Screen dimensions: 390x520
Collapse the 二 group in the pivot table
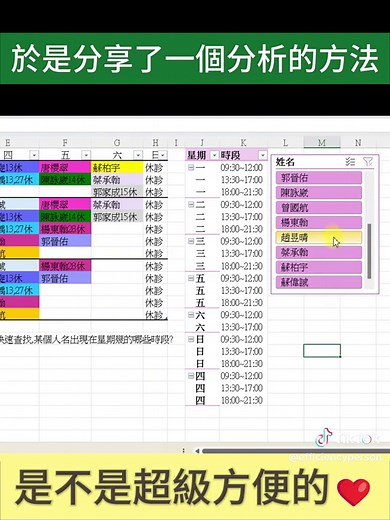[191, 204]
